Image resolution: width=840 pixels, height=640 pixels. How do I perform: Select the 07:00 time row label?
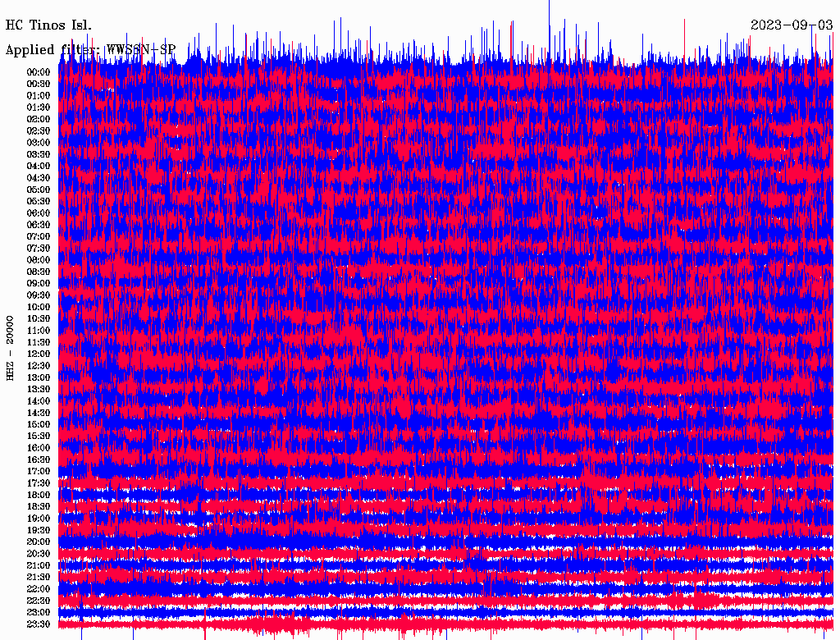tap(39, 237)
